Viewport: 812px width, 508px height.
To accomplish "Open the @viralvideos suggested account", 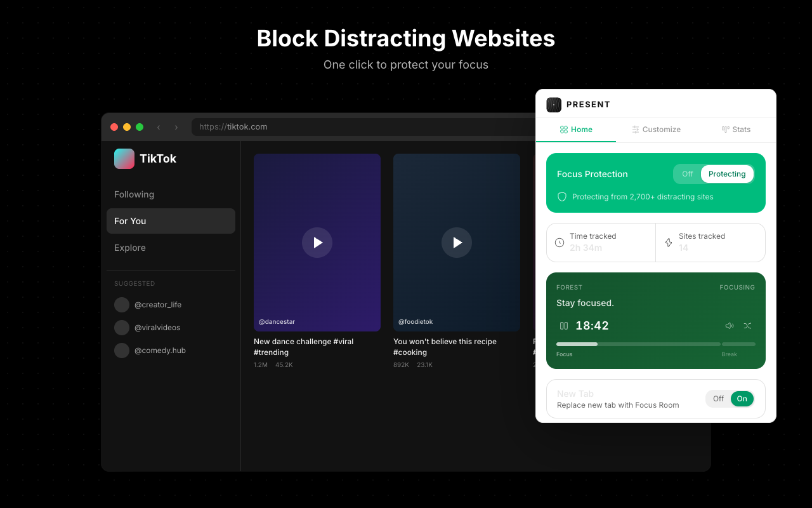I will (x=157, y=328).
